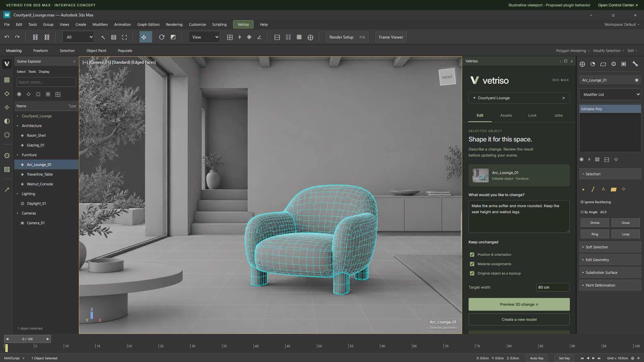
Task: Toggle lights filter in Scene Explorer
Action: pos(38,94)
